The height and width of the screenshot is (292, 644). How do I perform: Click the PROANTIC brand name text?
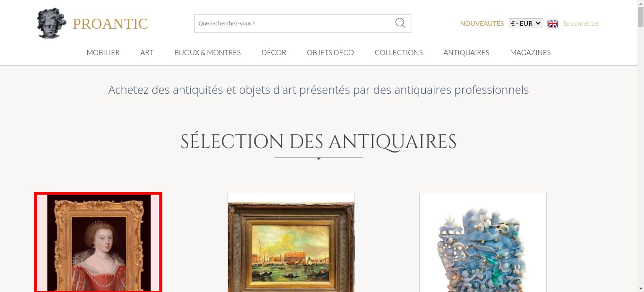(x=110, y=24)
